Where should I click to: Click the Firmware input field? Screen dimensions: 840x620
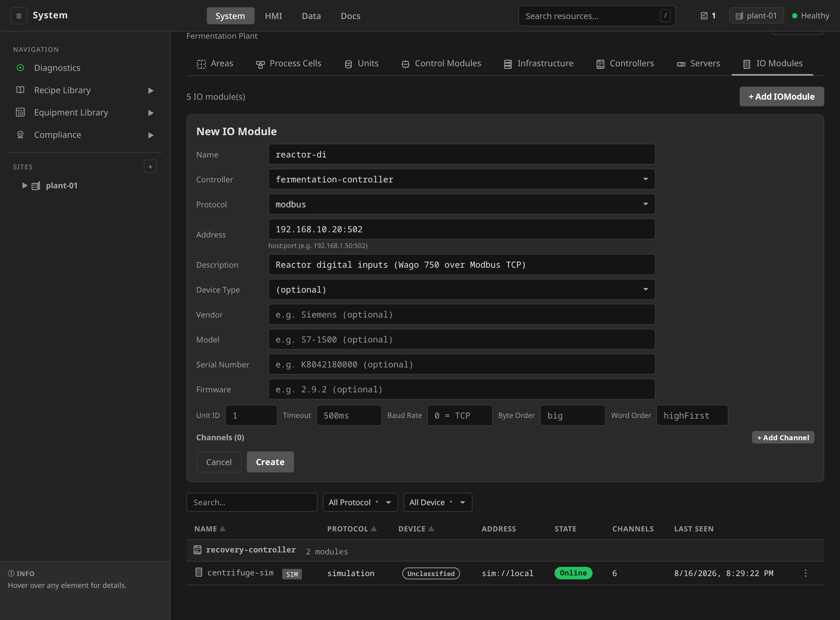462,389
